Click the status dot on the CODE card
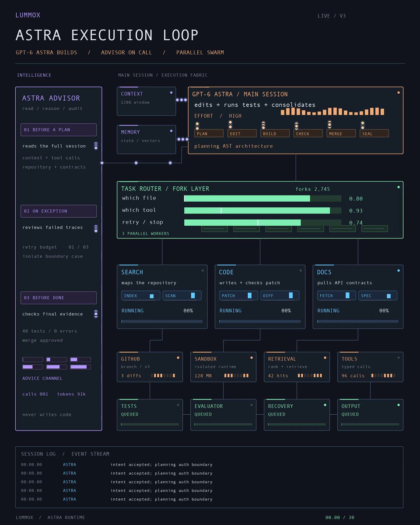This screenshot has height=525, width=420. point(301,271)
